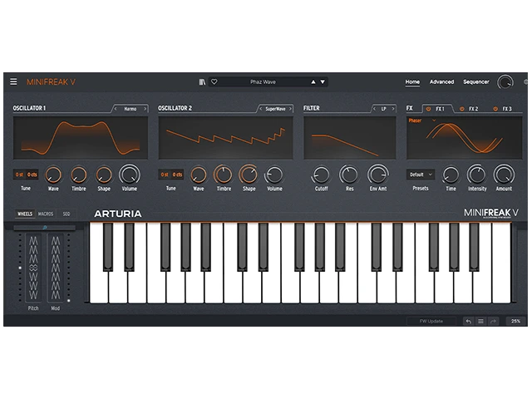Image resolution: width=532 pixels, height=399 pixels.
Task: Toggle FX 2 power button
Action: [462, 109]
